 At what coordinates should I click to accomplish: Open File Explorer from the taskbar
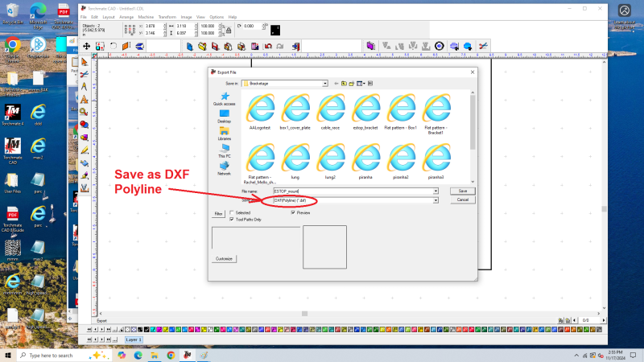point(155,355)
